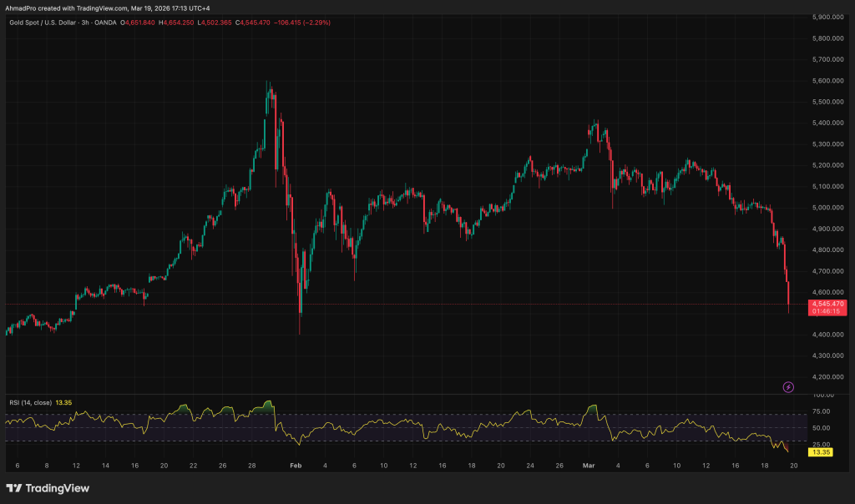Open the RSI (14, close) indicator legend
This screenshot has height=504, width=855.
[29, 402]
